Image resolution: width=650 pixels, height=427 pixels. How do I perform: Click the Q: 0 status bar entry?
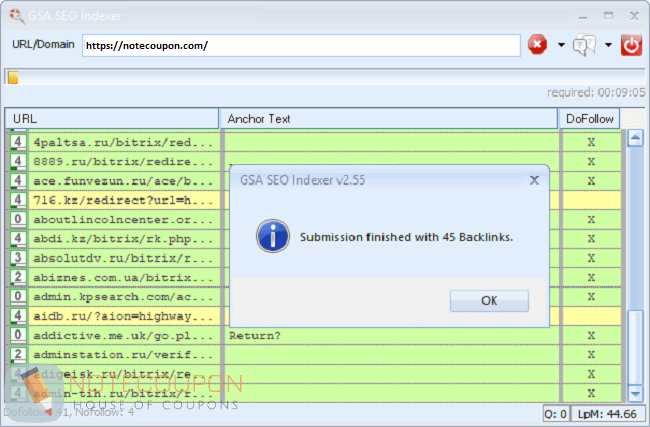coord(555,414)
